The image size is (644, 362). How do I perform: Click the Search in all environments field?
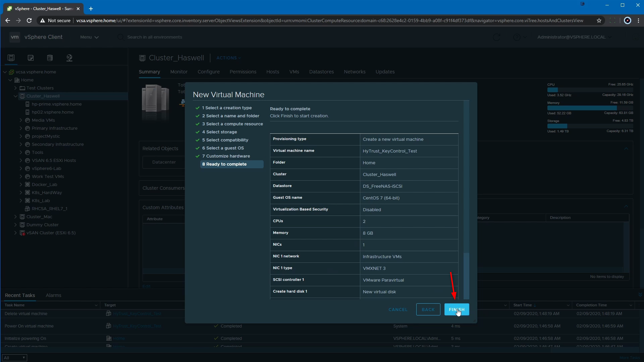(155, 37)
